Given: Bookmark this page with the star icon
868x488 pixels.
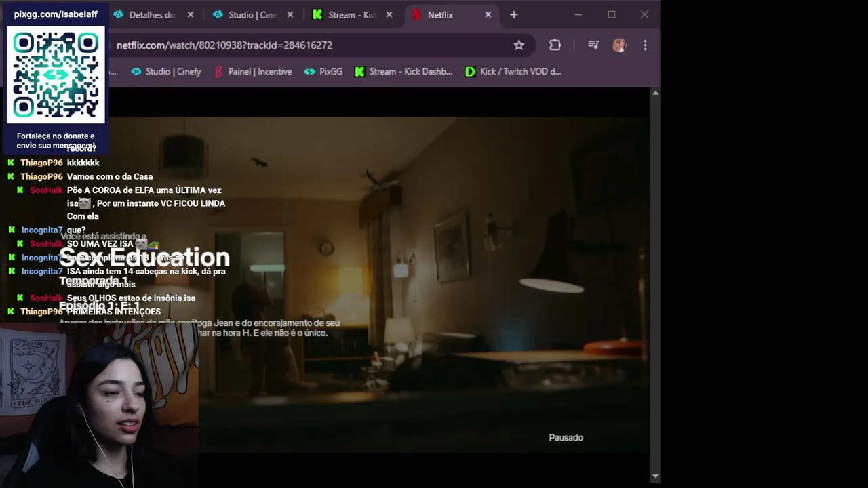Looking at the screenshot, I should tap(519, 45).
